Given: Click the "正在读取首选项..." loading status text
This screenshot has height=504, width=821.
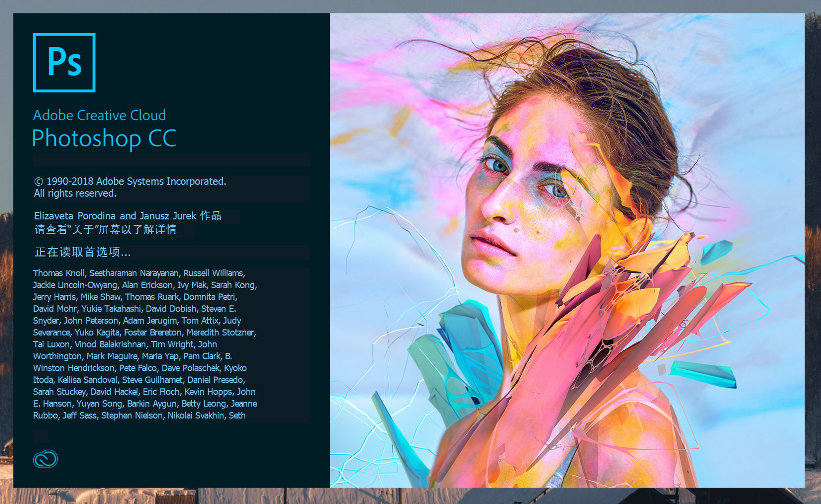Looking at the screenshot, I should (x=83, y=252).
